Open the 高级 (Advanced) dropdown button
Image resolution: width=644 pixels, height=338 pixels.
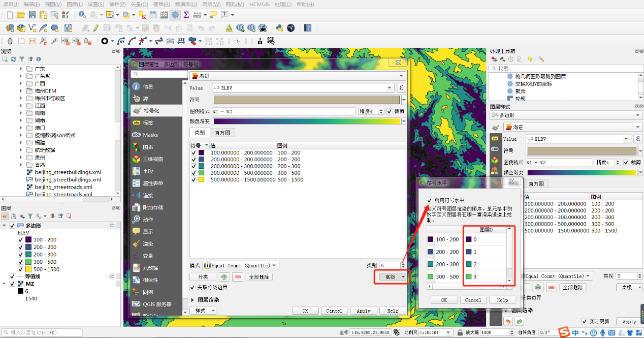click(392, 277)
